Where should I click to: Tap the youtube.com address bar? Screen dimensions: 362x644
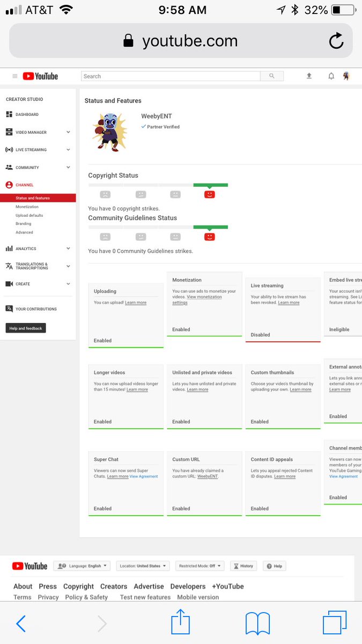[181, 41]
